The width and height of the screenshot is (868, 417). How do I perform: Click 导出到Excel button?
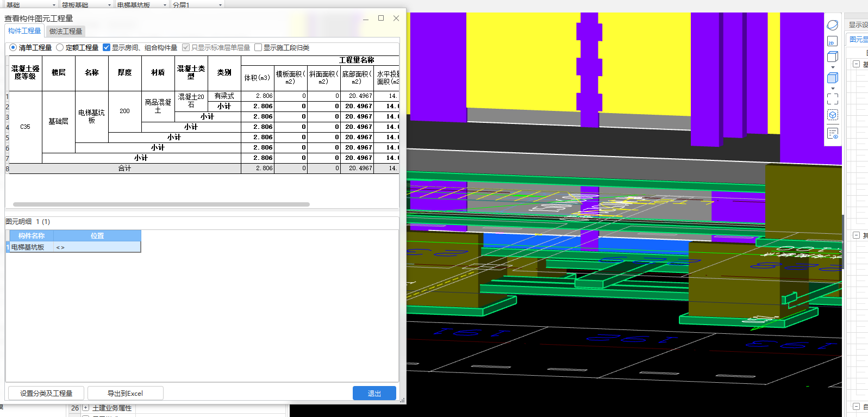click(x=125, y=393)
